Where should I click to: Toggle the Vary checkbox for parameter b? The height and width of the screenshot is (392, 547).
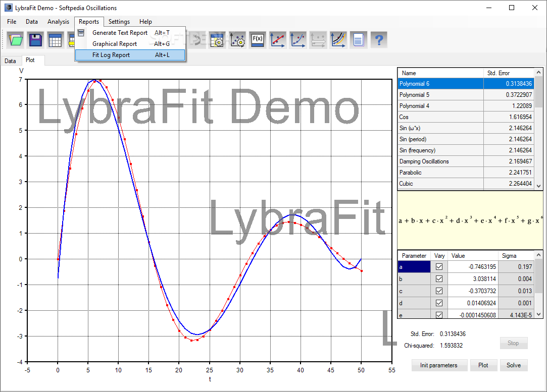[439, 279]
